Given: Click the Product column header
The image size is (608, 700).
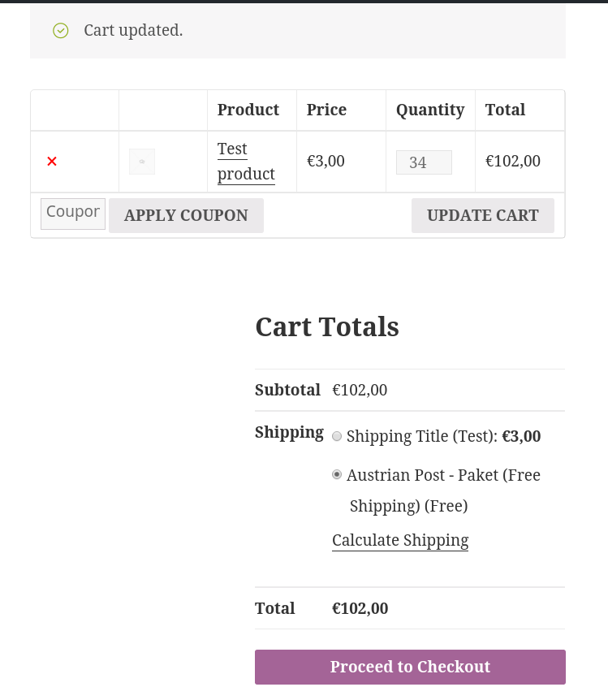Looking at the screenshot, I should 248,110.
